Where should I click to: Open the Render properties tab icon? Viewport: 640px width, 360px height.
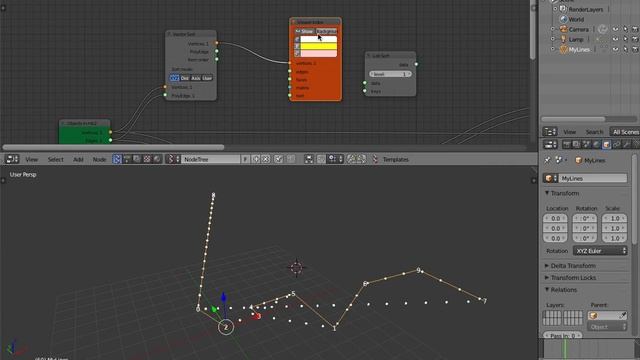coord(567,144)
